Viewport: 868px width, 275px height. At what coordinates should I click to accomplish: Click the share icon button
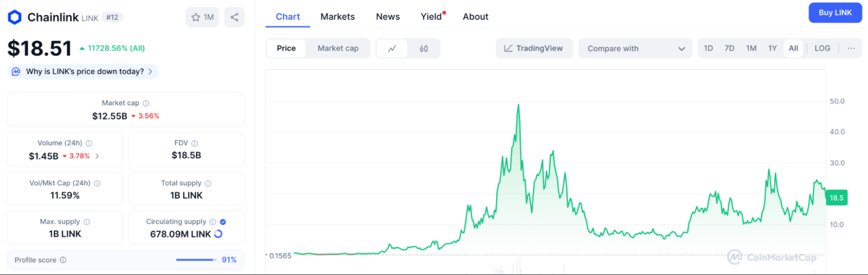(x=234, y=17)
